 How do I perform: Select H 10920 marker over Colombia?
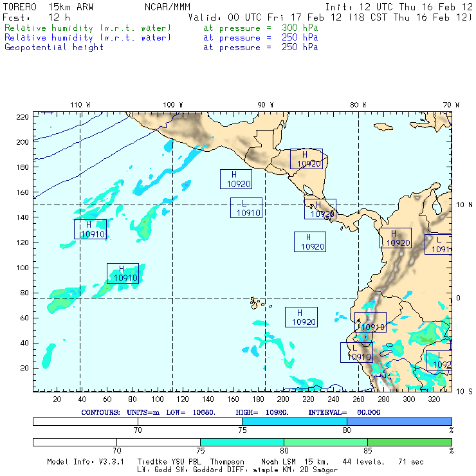click(395, 238)
